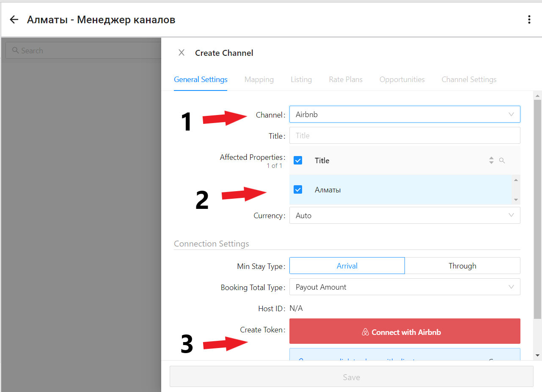Image resolution: width=542 pixels, height=392 pixels.
Task: Click the panel's vertical scrollbar
Action: click(x=537, y=209)
